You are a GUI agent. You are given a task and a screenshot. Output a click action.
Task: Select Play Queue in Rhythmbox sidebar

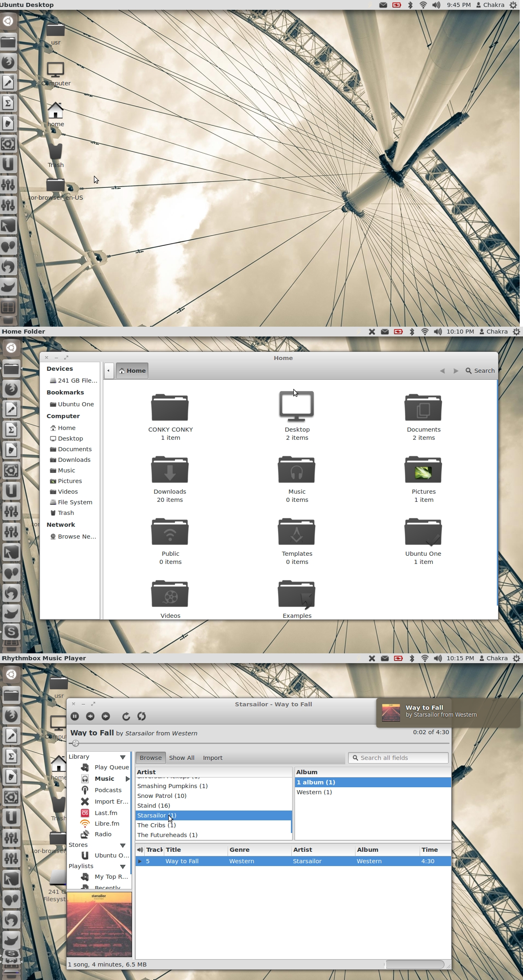(x=105, y=767)
